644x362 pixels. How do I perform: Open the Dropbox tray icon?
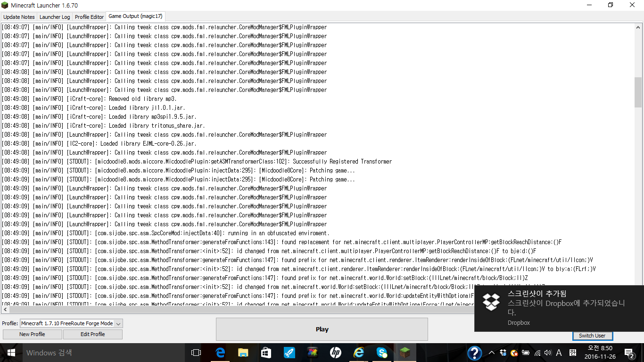pyautogui.click(x=503, y=353)
